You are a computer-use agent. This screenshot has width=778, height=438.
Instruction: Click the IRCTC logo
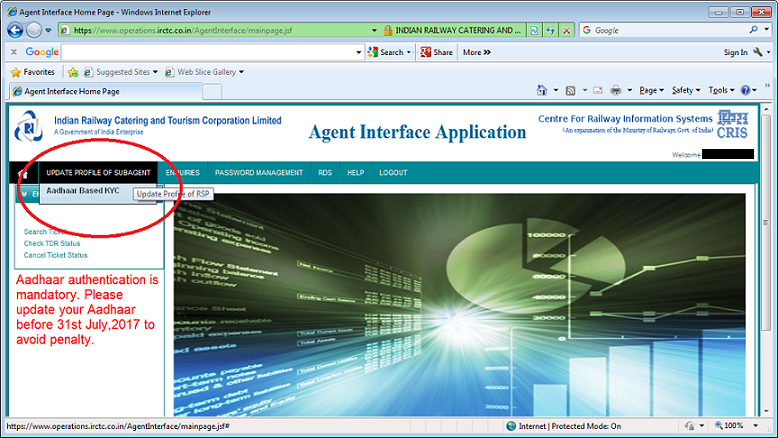28,126
